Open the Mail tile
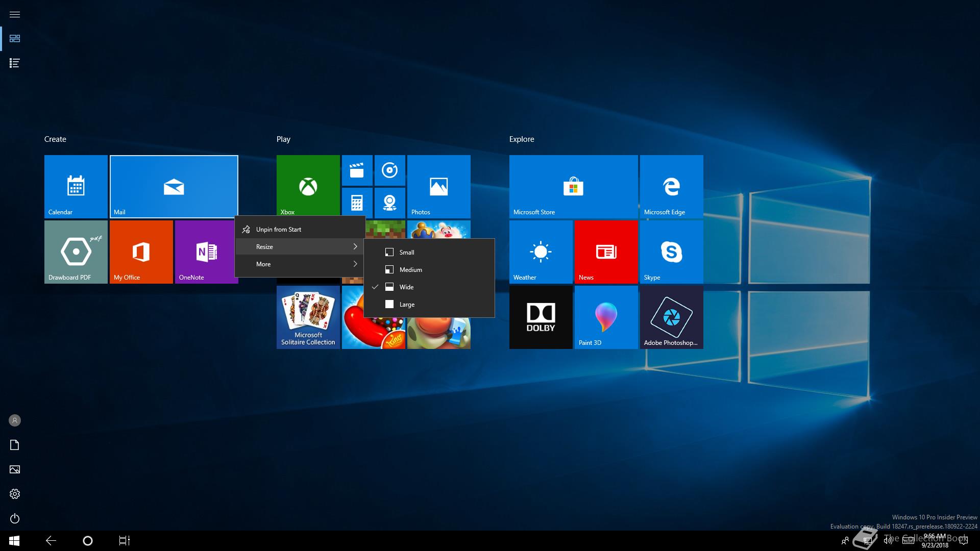This screenshot has height=551, width=980. click(174, 187)
